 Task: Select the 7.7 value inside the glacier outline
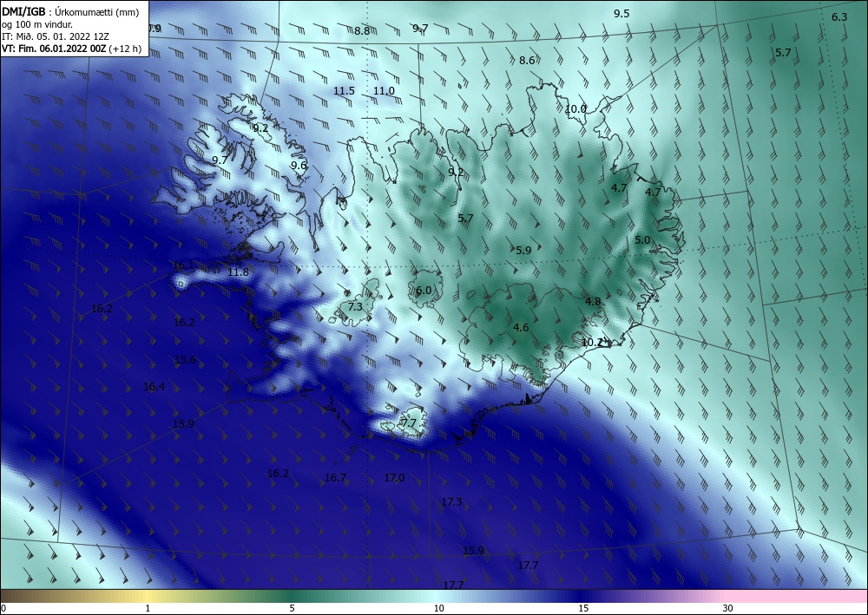[409, 423]
